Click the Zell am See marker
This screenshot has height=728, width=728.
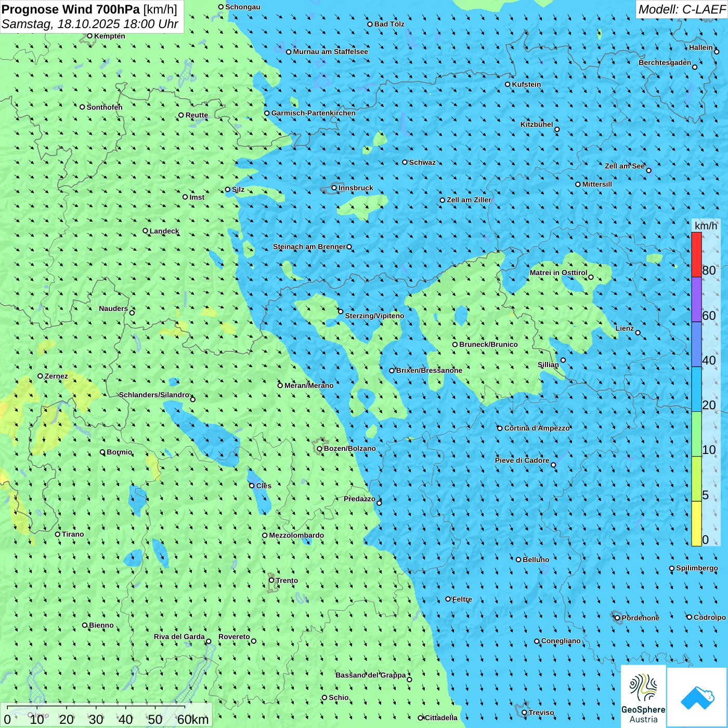pyautogui.click(x=648, y=170)
